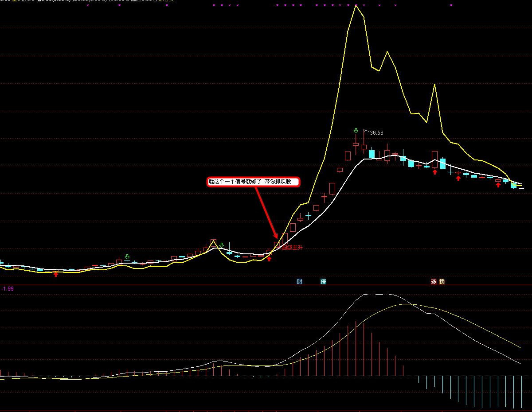Click the -1.99 indicator value in lower panel
Screen dimensions: 532x412
8,289
